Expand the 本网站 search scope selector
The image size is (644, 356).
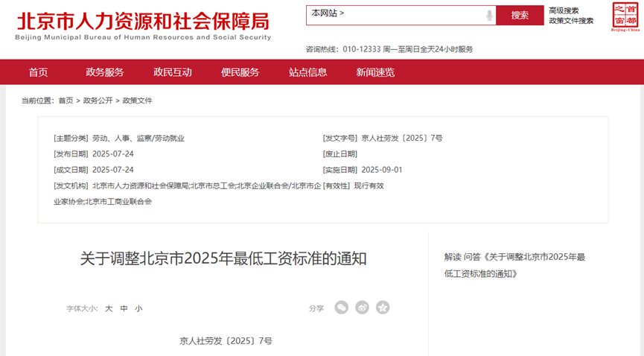[x=328, y=14]
